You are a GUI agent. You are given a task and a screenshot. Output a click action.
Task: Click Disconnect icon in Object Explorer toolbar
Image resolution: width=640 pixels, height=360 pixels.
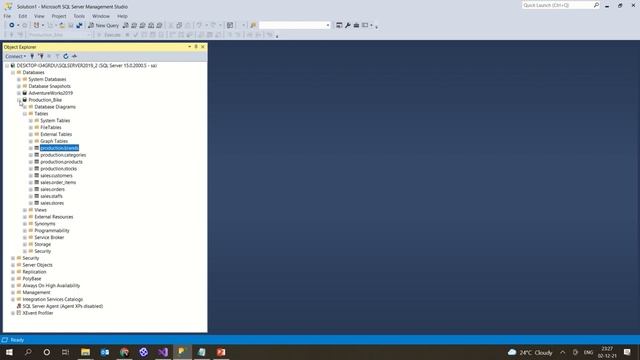(41, 56)
